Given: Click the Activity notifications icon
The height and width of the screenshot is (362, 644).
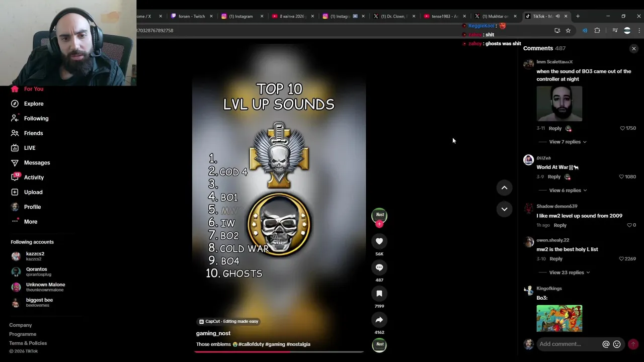Looking at the screenshot, I should point(15,177).
